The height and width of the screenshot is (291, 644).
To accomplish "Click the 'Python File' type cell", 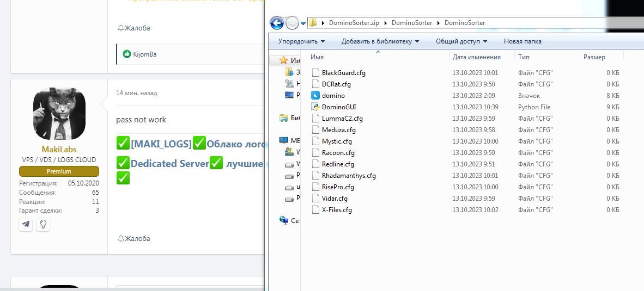I will [x=534, y=107].
